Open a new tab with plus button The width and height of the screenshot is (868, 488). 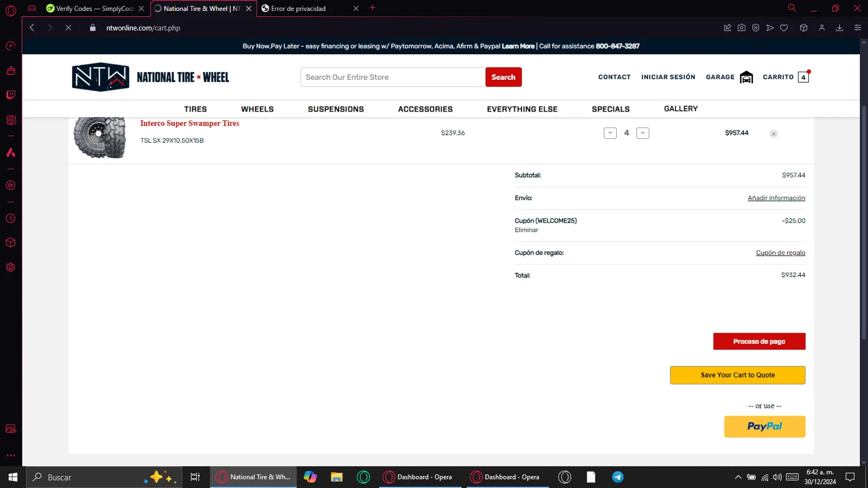click(373, 8)
